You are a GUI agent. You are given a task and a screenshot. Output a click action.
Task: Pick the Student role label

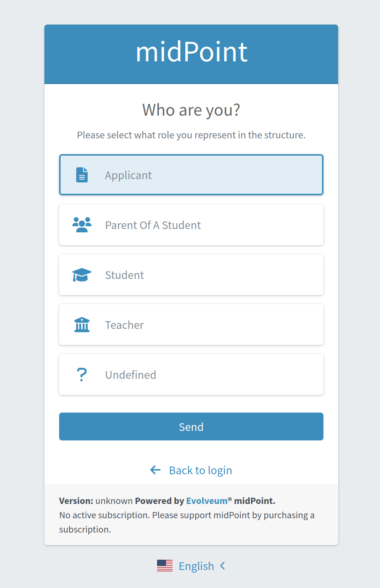[124, 275]
